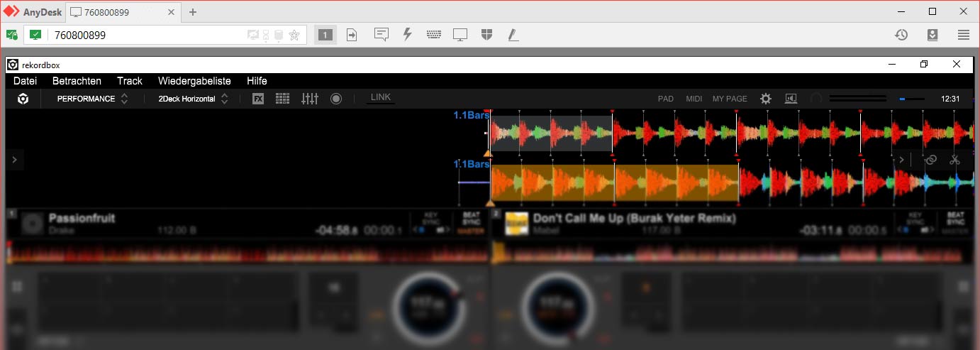Open MY PAGE
The image size is (980, 350).
tap(730, 99)
